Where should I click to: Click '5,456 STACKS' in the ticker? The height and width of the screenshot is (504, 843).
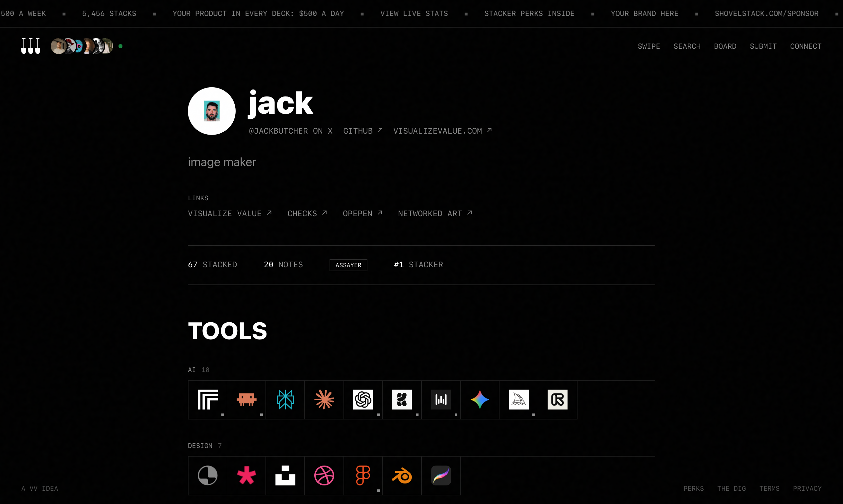[x=109, y=14]
